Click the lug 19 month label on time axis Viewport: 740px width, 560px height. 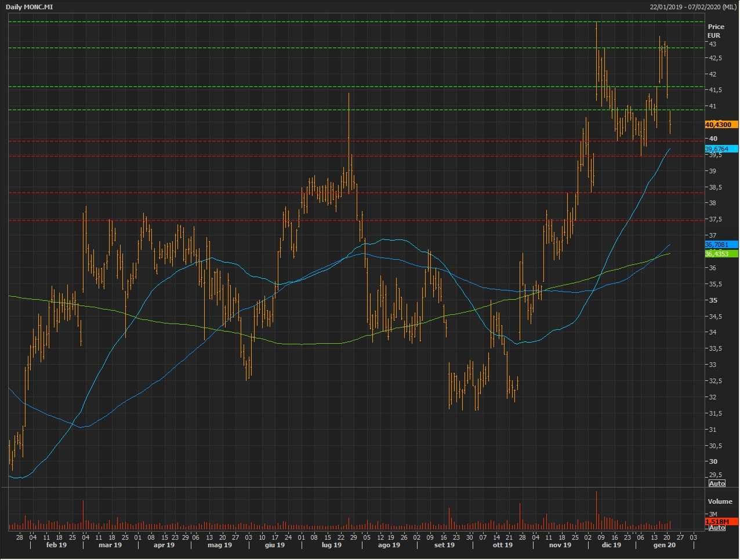pos(331,545)
